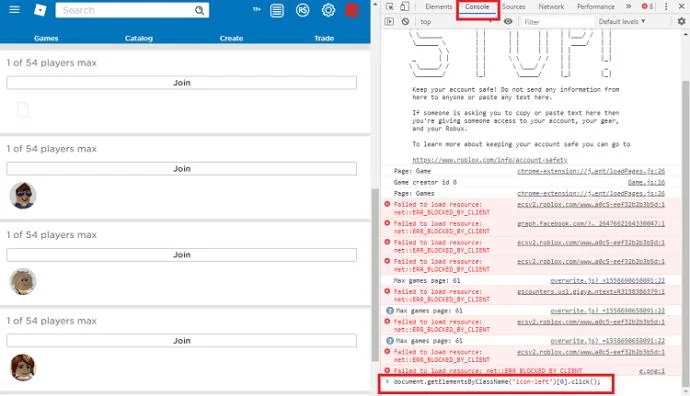690x396 pixels.
Task: Open the Catalog navigation link
Action: coord(139,38)
